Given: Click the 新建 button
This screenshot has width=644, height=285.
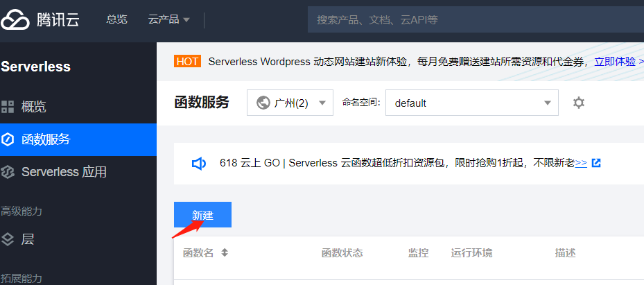Looking at the screenshot, I should tap(202, 214).
